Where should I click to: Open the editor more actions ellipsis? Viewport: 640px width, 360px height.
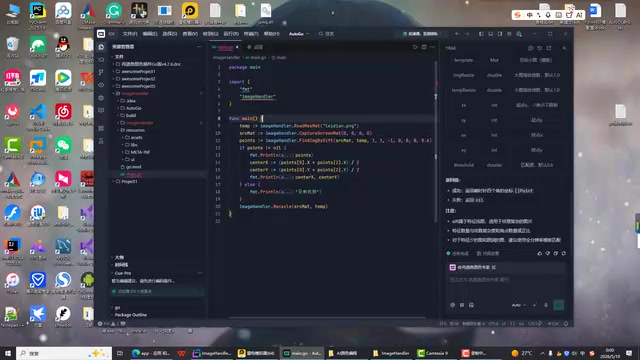pyautogui.click(x=433, y=47)
